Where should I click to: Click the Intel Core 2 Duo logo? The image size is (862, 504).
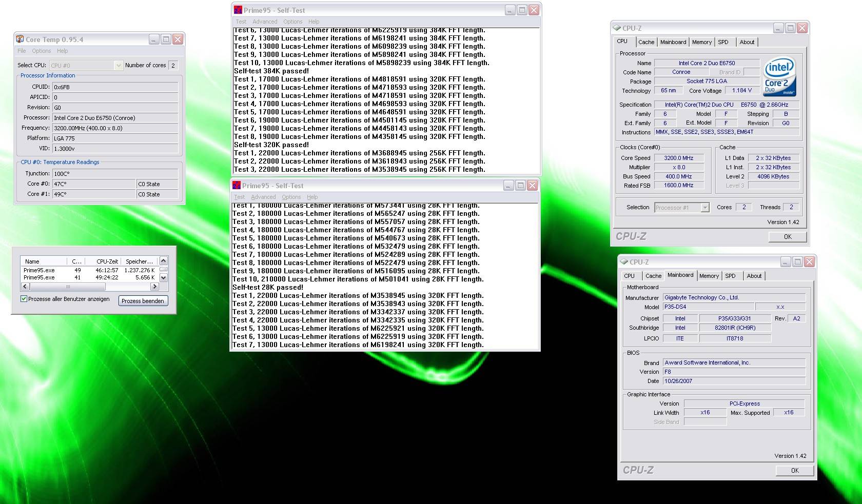[x=779, y=76]
